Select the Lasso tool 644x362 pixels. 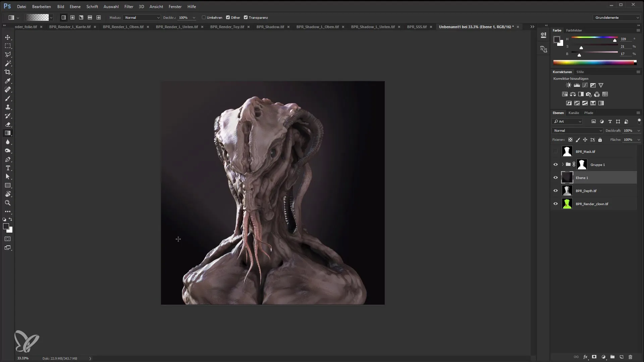click(7, 54)
